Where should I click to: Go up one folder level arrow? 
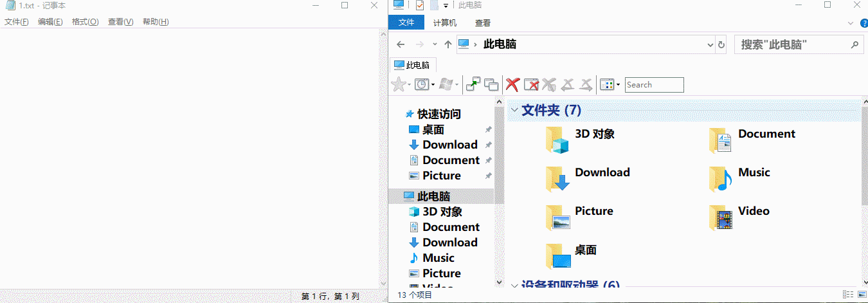pyautogui.click(x=448, y=44)
